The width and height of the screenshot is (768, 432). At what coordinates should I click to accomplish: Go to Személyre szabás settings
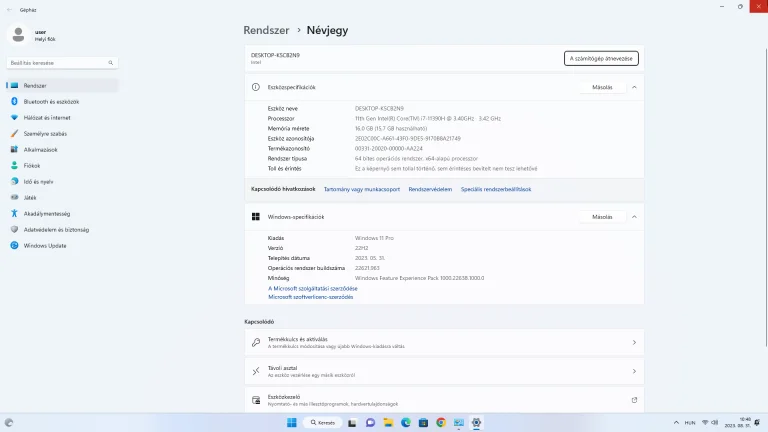(x=45, y=133)
